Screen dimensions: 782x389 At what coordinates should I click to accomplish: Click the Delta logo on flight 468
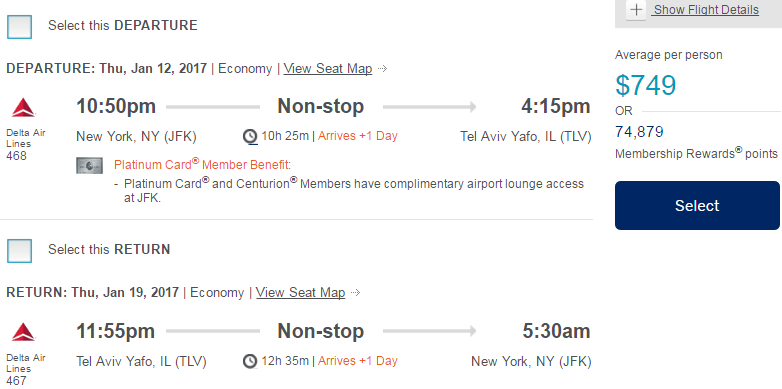[x=23, y=108]
